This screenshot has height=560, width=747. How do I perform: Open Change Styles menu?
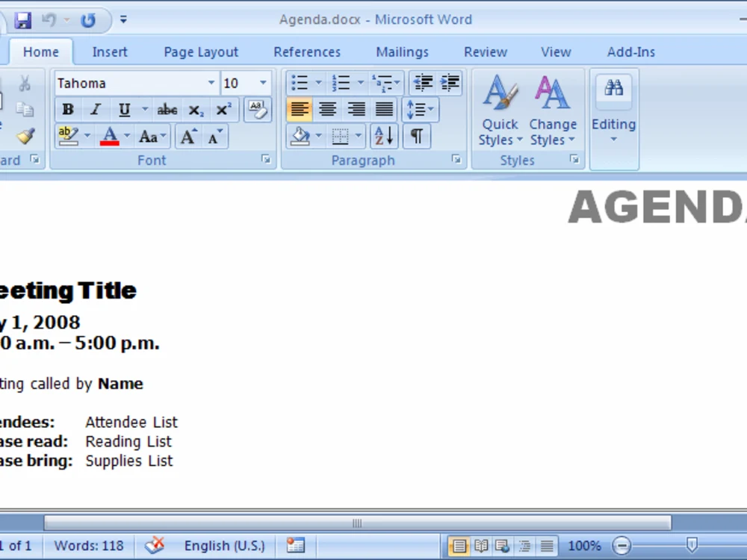553,111
